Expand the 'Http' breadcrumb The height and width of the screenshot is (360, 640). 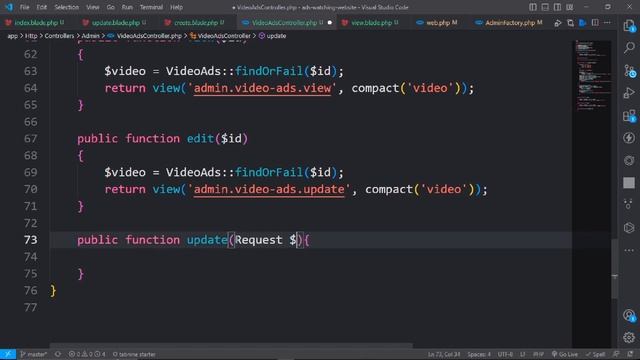pos(31,36)
